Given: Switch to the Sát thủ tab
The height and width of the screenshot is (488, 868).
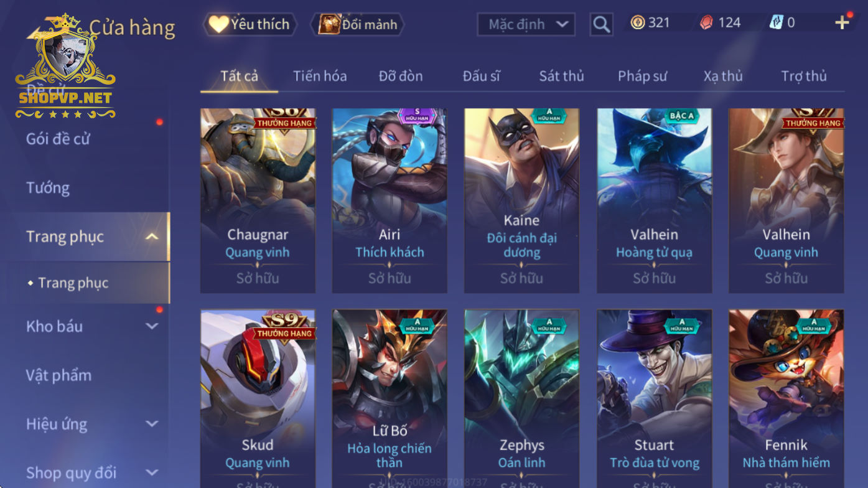Looking at the screenshot, I should 561,76.
